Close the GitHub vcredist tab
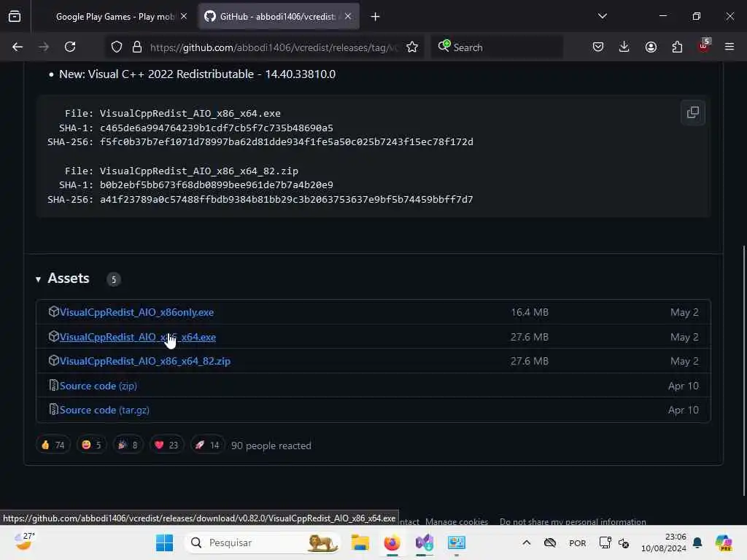The image size is (747, 560). 348,17
